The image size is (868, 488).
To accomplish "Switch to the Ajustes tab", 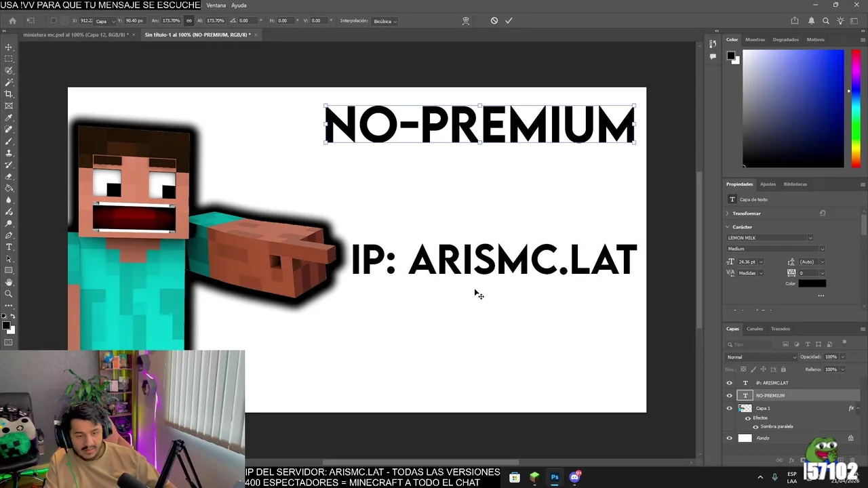I will point(768,184).
